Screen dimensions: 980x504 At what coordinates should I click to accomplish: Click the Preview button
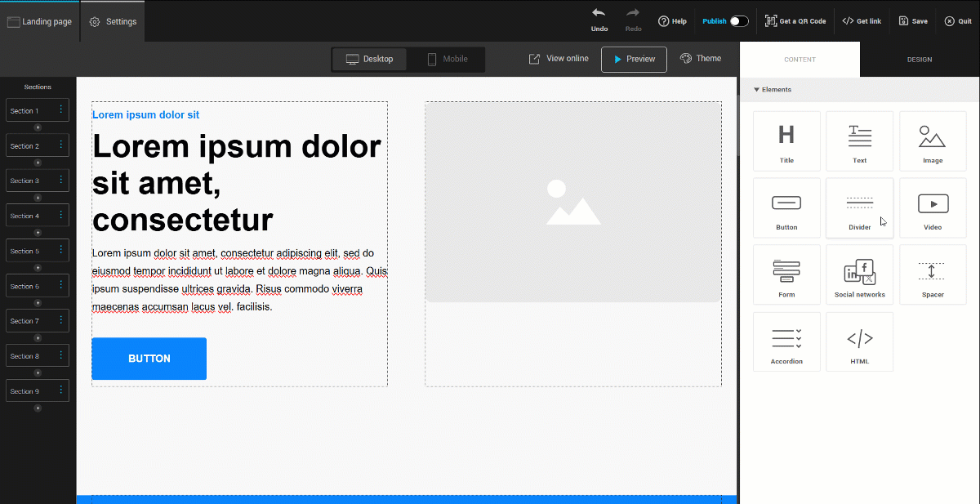[x=634, y=59]
